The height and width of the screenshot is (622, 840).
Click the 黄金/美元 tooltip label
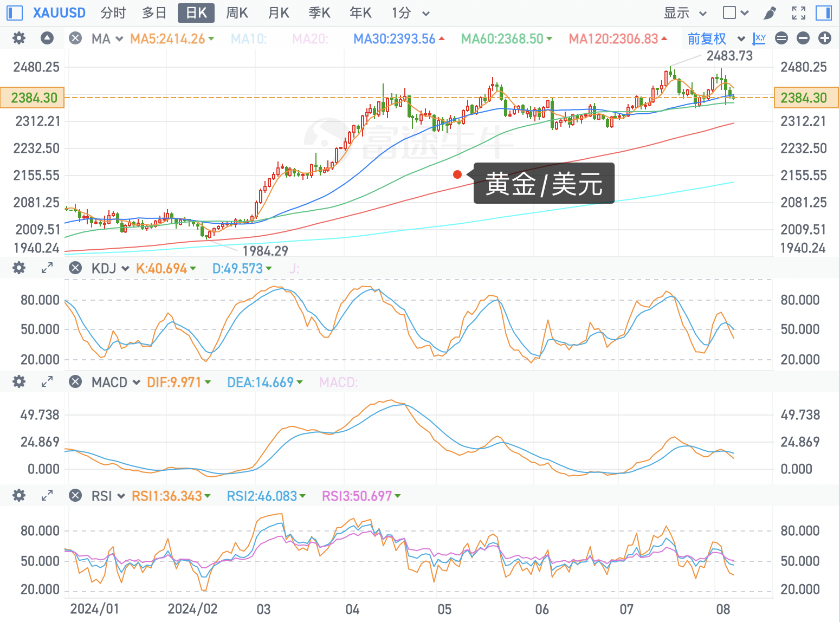[544, 183]
